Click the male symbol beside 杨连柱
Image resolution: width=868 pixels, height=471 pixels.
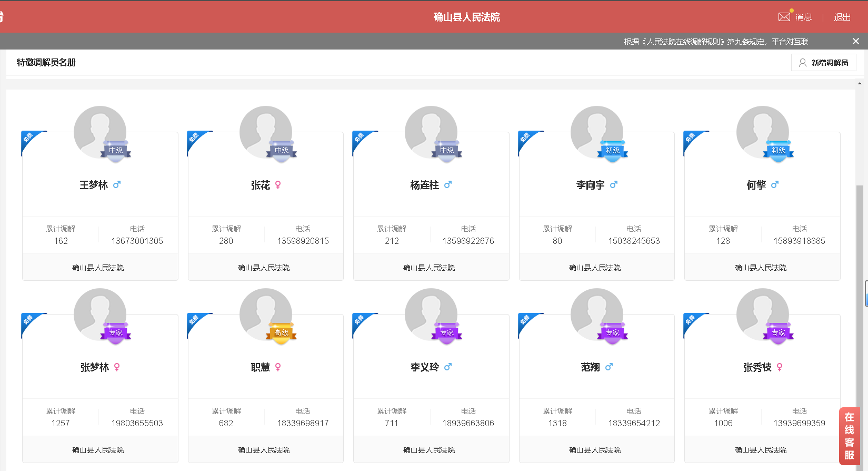(x=448, y=185)
